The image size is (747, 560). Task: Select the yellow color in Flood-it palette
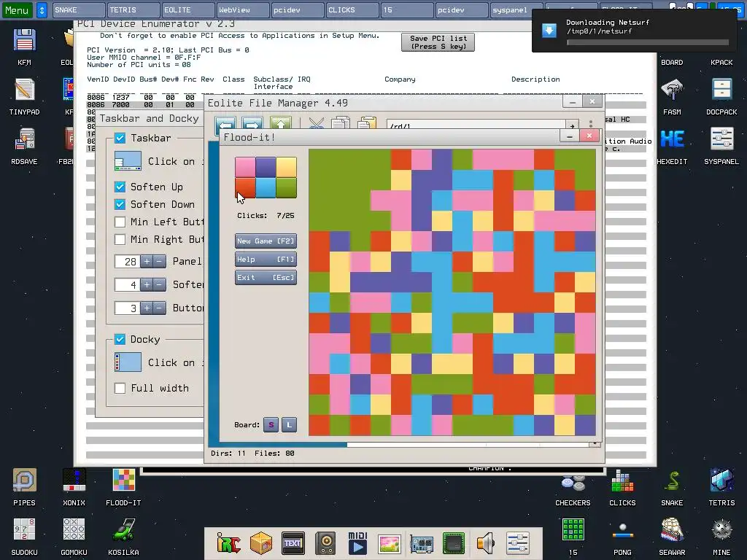pyautogui.click(x=286, y=168)
